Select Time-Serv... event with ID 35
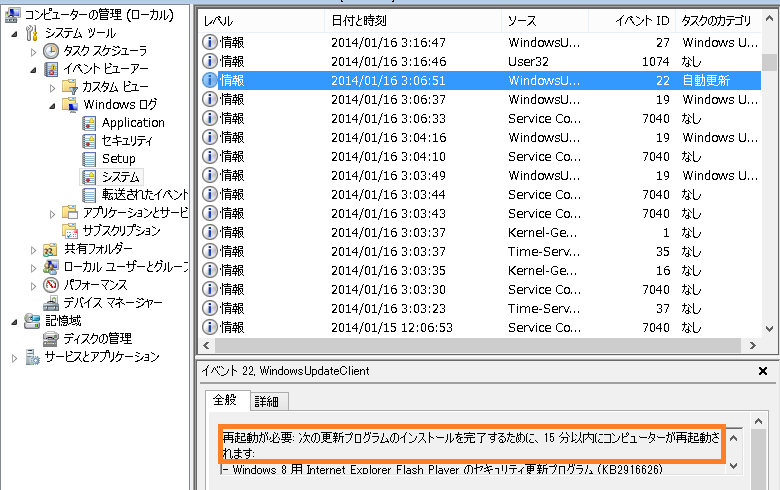The width and height of the screenshot is (780, 490). 480,251
